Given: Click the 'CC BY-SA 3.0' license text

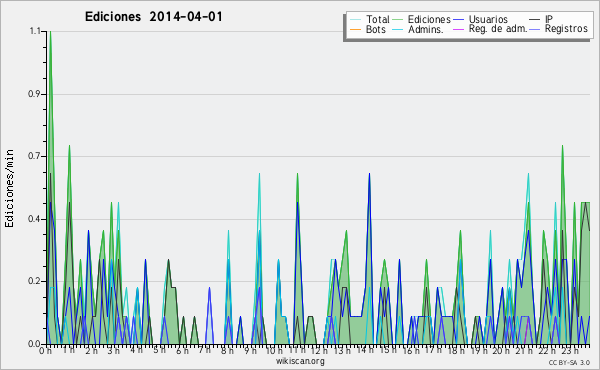Looking at the screenshot, I should coord(569,363).
